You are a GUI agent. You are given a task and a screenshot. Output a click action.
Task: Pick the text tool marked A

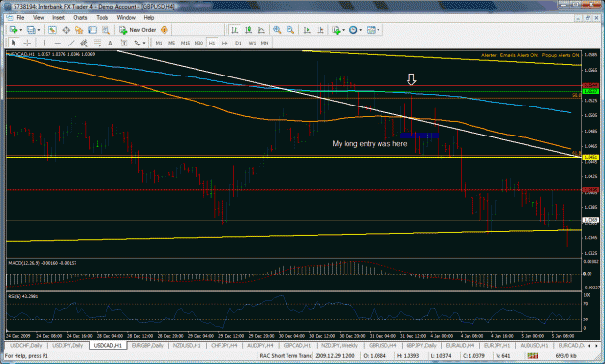click(110, 43)
